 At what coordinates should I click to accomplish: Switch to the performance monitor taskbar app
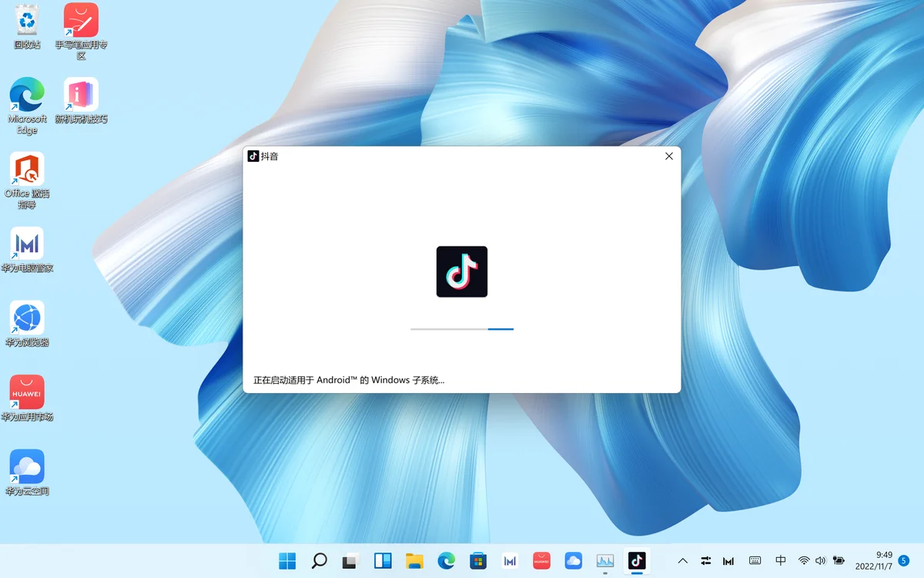(605, 561)
